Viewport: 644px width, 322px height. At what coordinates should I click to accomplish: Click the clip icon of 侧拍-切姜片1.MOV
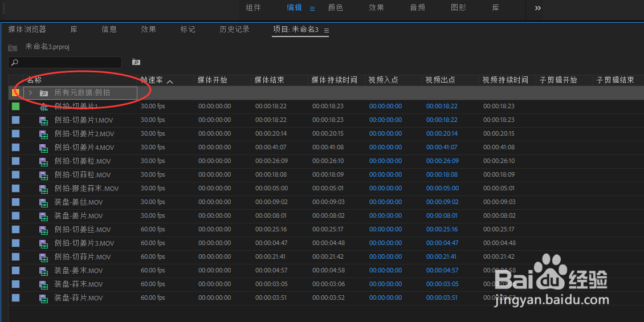click(x=43, y=120)
